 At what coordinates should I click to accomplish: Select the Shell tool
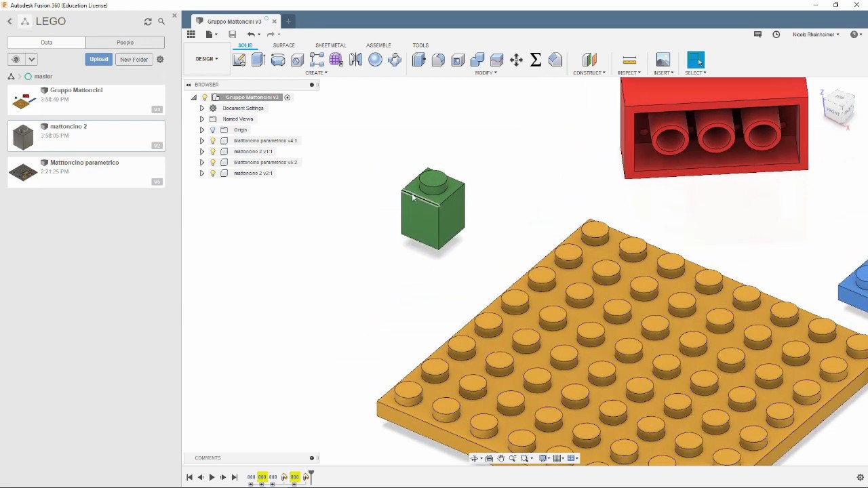[458, 60]
